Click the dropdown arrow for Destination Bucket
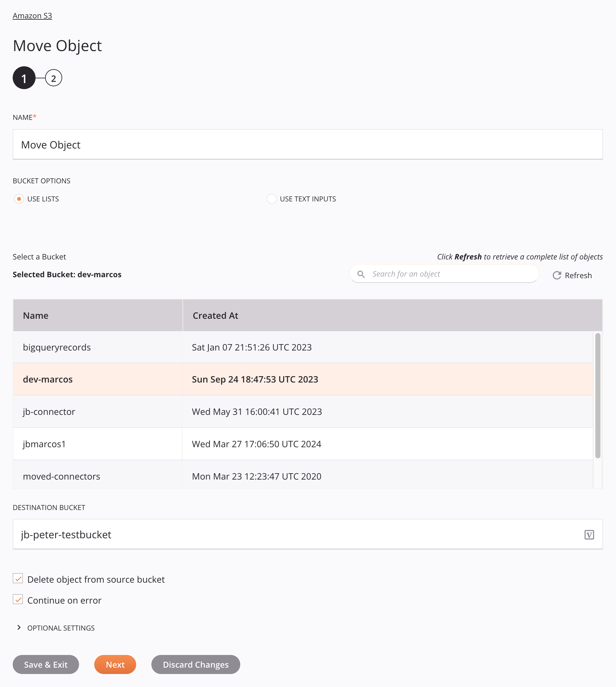The width and height of the screenshot is (616, 687). [589, 534]
